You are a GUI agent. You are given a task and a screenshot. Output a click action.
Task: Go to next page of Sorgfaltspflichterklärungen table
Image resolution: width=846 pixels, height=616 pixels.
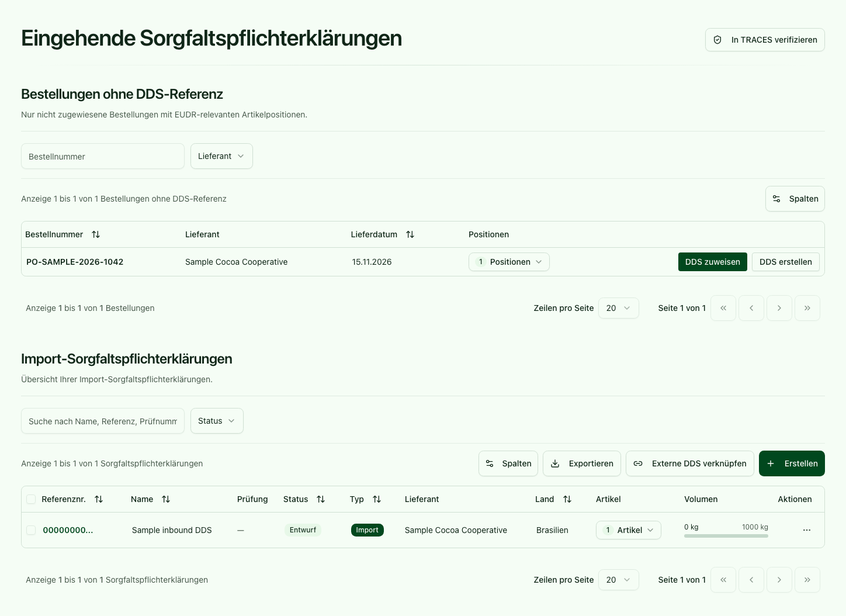pos(779,580)
